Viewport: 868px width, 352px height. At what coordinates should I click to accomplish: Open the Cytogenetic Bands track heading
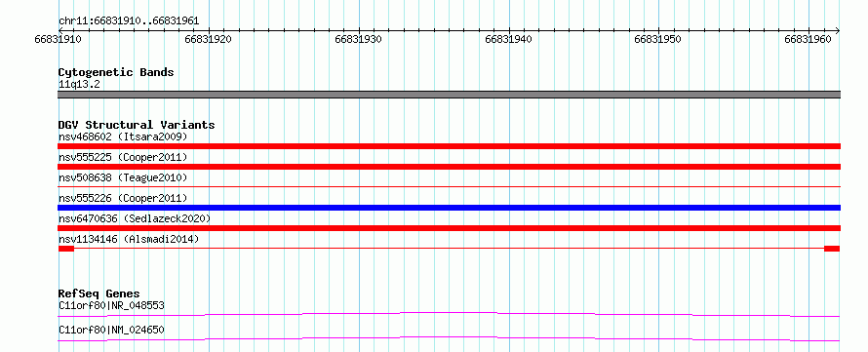click(116, 72)
